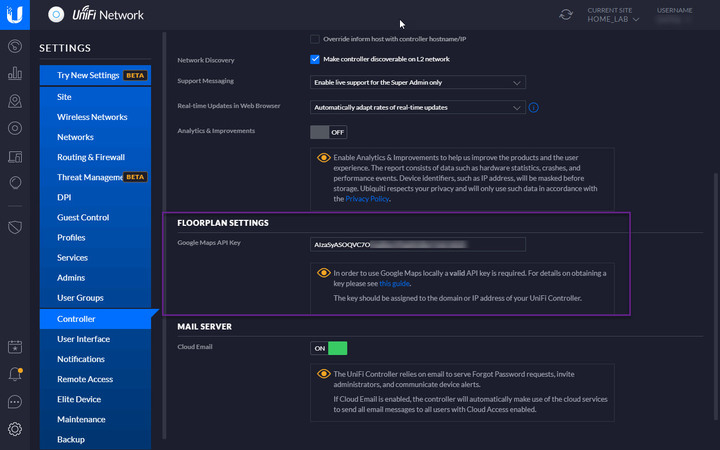Open the 'this guide' link
This screenshot has width=720, height=450.
pos(394,284)
